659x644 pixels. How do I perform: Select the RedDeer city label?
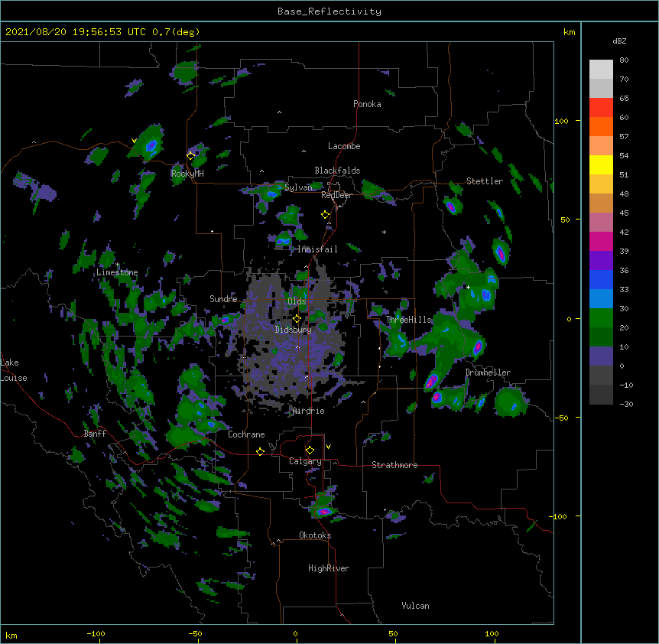[336, 195]
